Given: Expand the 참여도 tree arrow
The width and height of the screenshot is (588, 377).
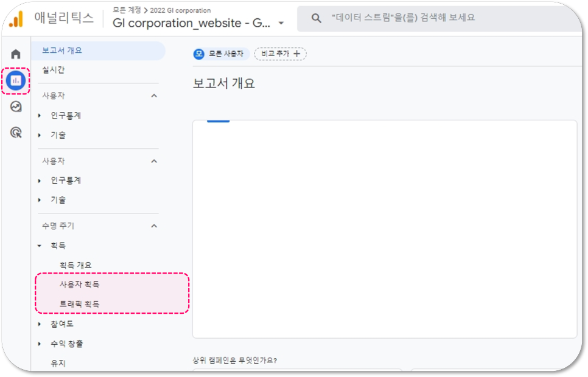Looking at the screenshot, I should [x=40, y=324].
